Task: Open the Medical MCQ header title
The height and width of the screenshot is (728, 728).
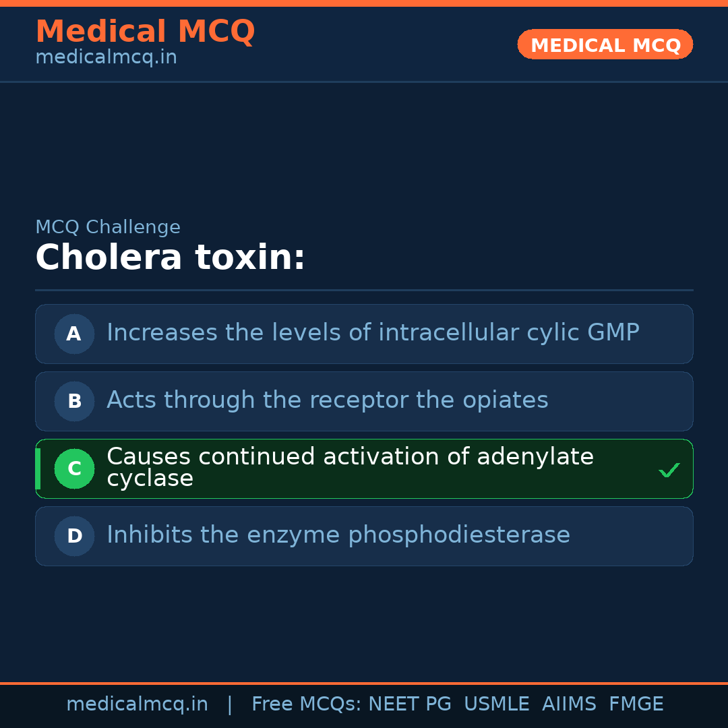Action: (145, 32)
